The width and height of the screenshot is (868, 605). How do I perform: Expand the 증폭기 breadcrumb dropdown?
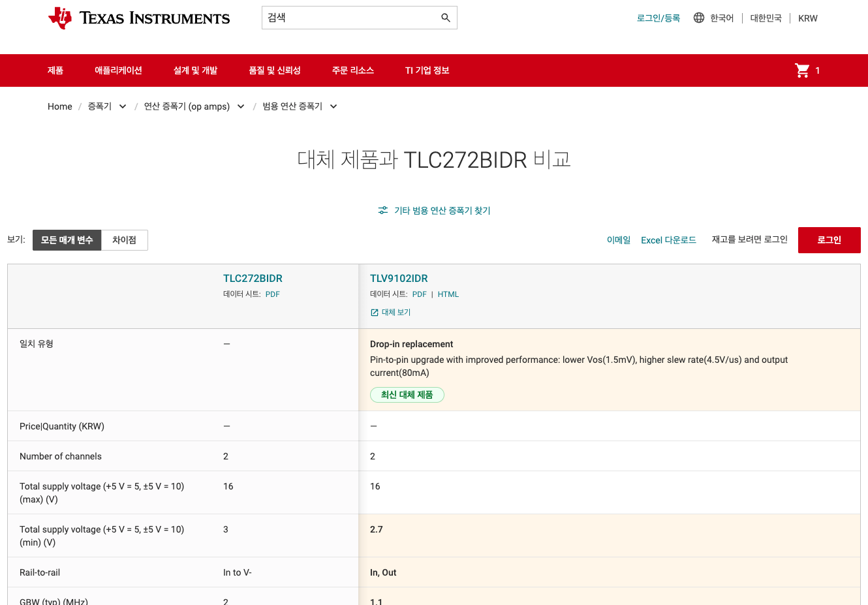click(x=123, y=106)
